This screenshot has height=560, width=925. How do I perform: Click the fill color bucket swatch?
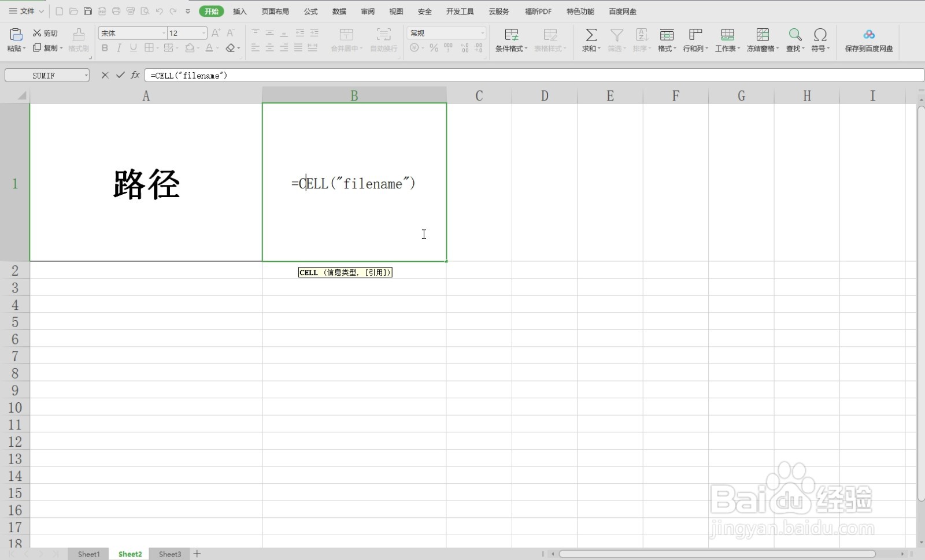click(x=189, y=48)
